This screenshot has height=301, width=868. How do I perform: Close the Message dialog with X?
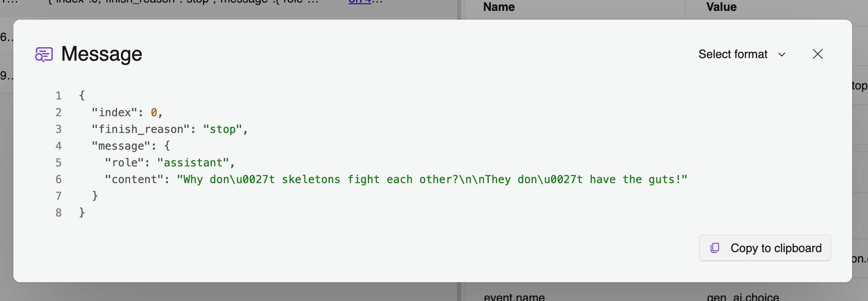tap(817, 54)
